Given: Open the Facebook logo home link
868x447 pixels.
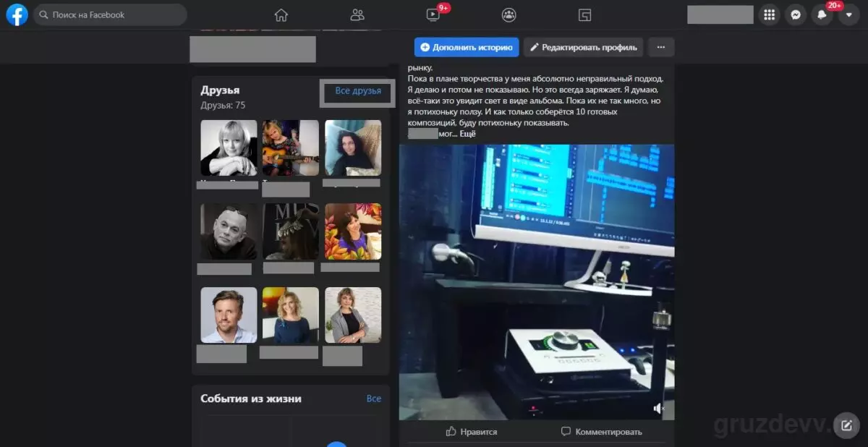Looking at the screenshot, I should click(x=17, y=14).
